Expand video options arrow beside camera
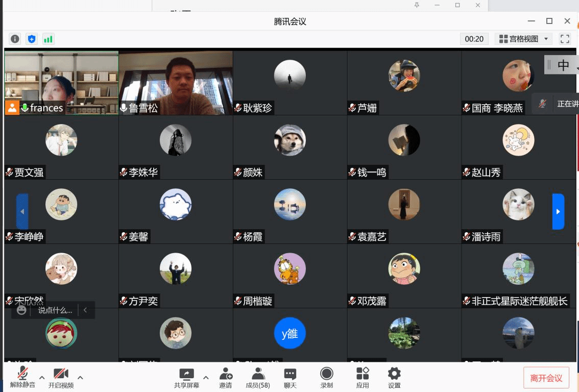This screenshot has height=392, width=579. coord(80,378)
